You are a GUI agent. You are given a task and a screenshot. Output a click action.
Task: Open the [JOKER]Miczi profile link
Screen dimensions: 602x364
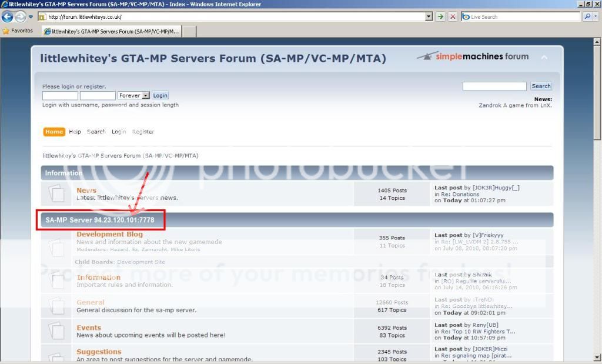(490, 349)
